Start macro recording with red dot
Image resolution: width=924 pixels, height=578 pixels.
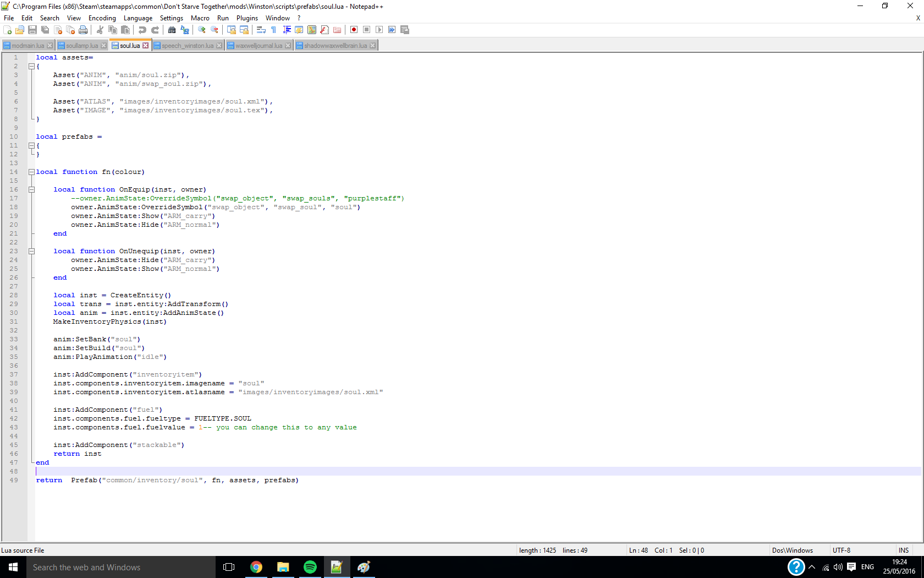point(354,30)
